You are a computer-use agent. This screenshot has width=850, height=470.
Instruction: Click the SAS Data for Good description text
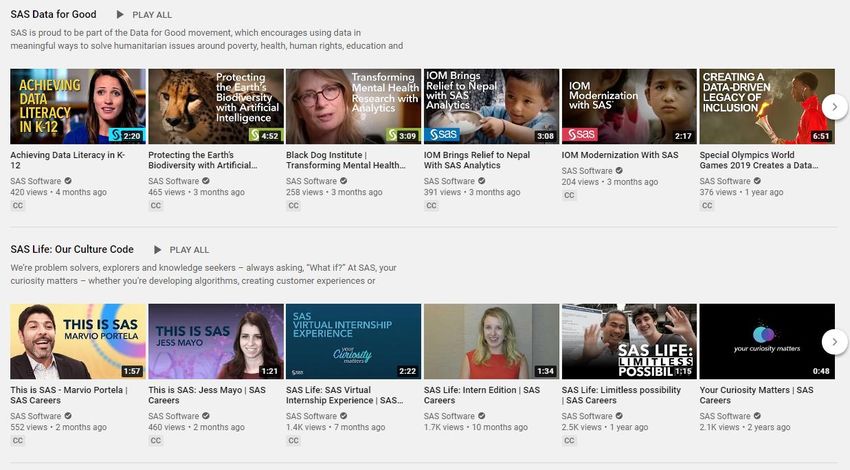[207, 39]
